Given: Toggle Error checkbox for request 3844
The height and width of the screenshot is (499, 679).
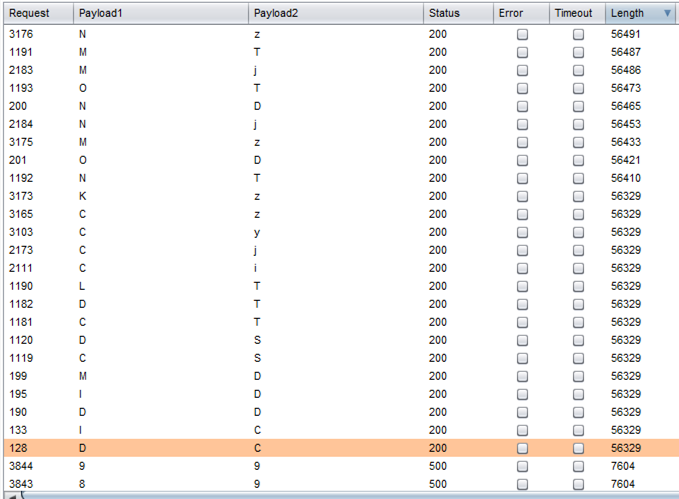Looking at the screenshot, I should [522, 467].
